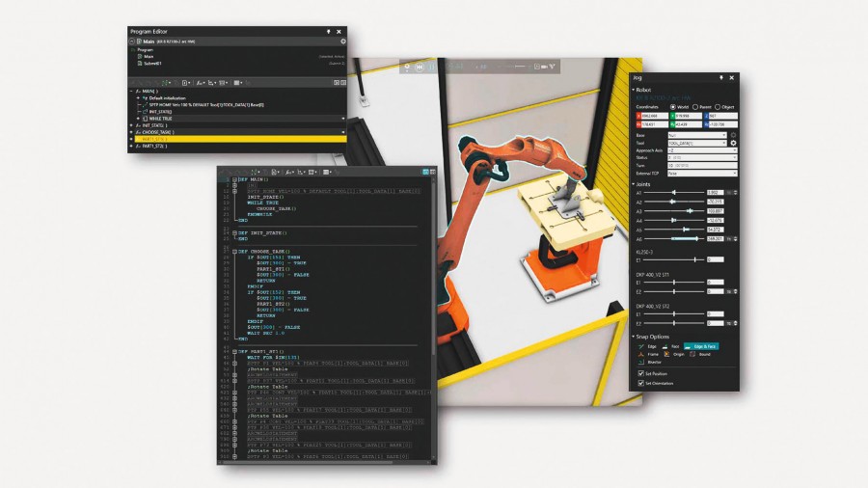Image resolution: width=868 pixels, height=488 pixels.
Task: Select Origin snap option
Action: 674,354
